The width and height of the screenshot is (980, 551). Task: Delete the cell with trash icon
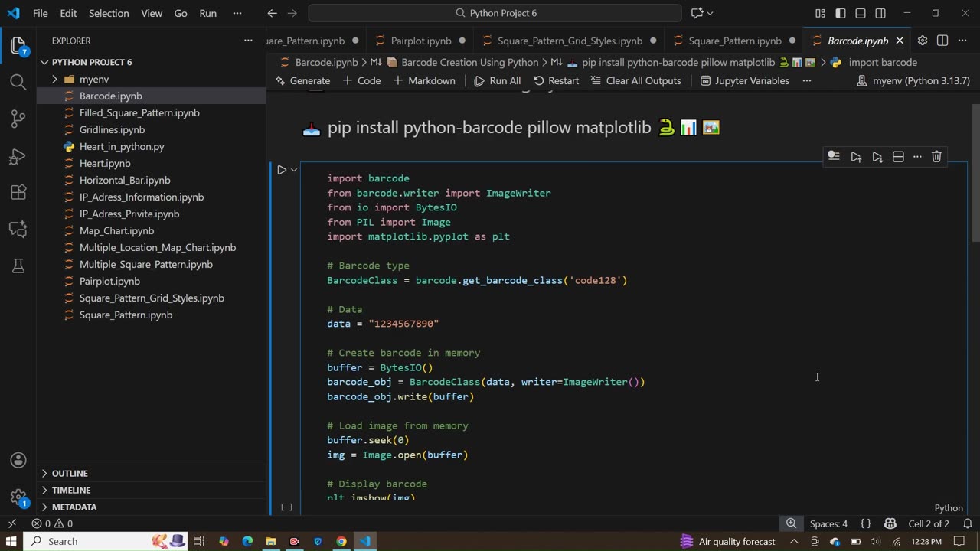click(936, 156)
